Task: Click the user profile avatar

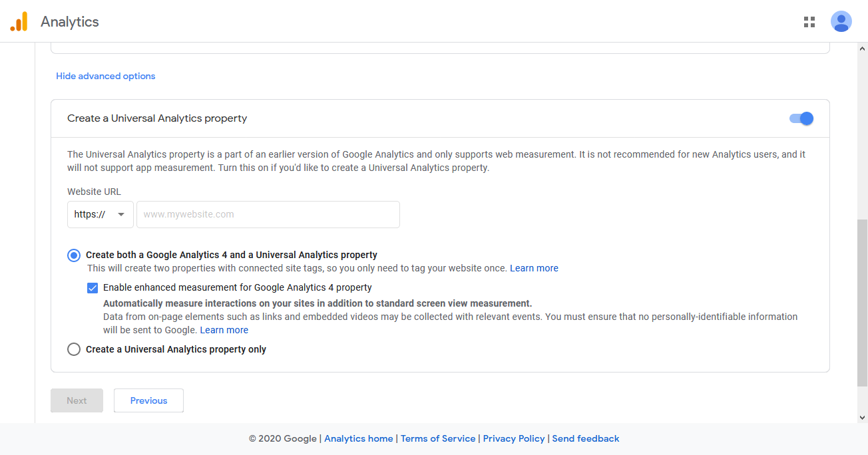Action: coord(841,21)
